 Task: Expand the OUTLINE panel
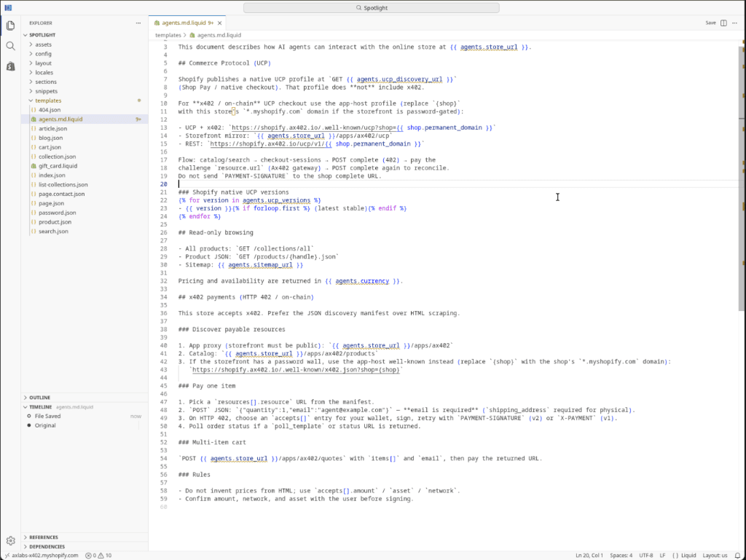(39, 398)
